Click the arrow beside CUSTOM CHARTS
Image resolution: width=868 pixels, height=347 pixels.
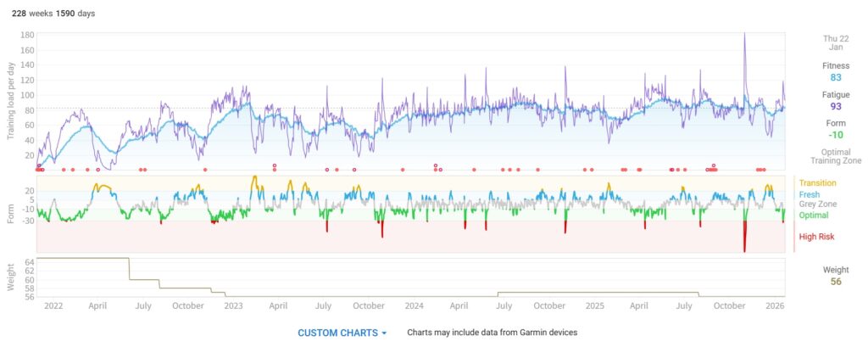pos(384,333)
